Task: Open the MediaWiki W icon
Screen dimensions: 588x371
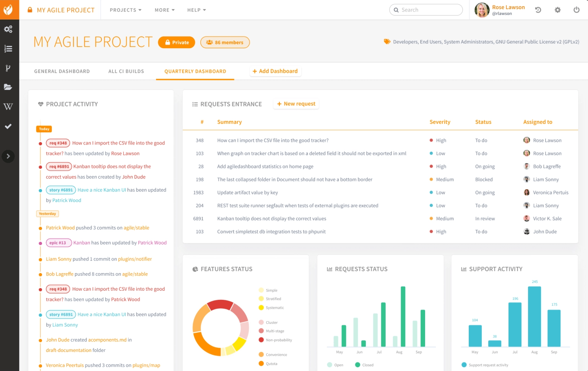Action: (8, 107)
